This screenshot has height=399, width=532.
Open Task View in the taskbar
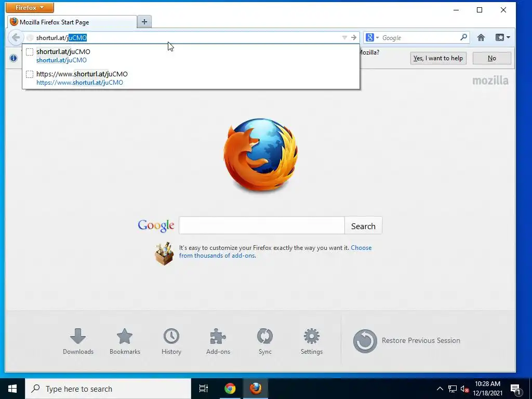[204, 389]
